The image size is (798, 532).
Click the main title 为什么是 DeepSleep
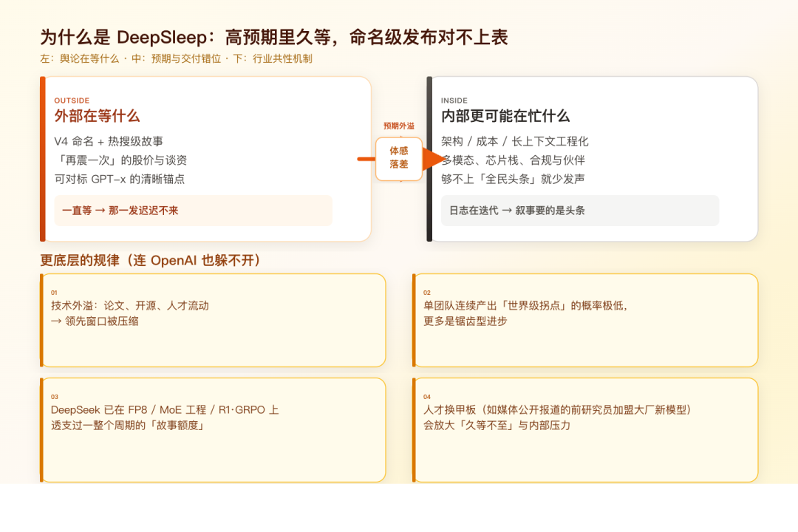(x=273, y=38)
